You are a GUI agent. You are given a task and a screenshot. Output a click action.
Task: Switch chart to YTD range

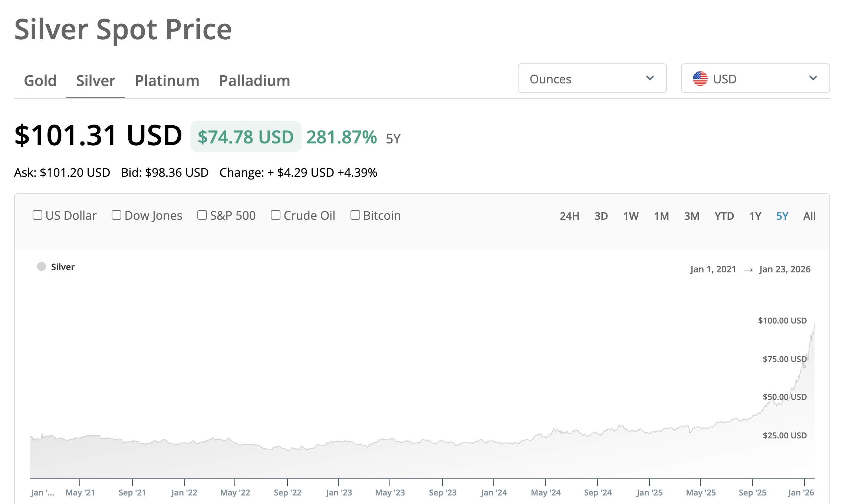pos(724,216)
